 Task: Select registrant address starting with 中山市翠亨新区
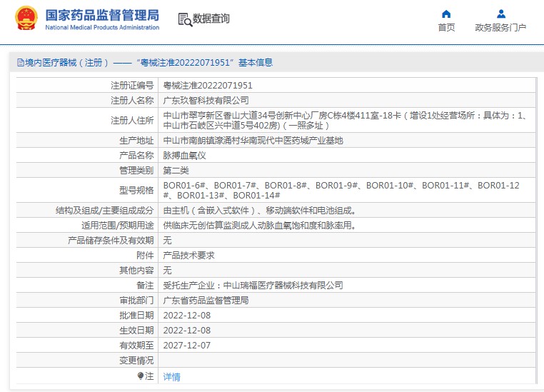coord(345,121)
